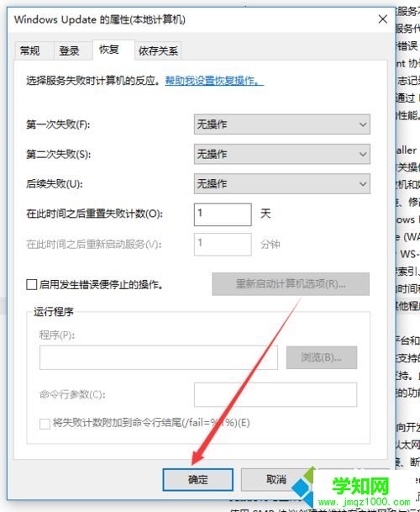Image resolution: width=420 pixels, height=512 pixels.
Task: Click the 命令行参数 input field
Action: [276, 395]
